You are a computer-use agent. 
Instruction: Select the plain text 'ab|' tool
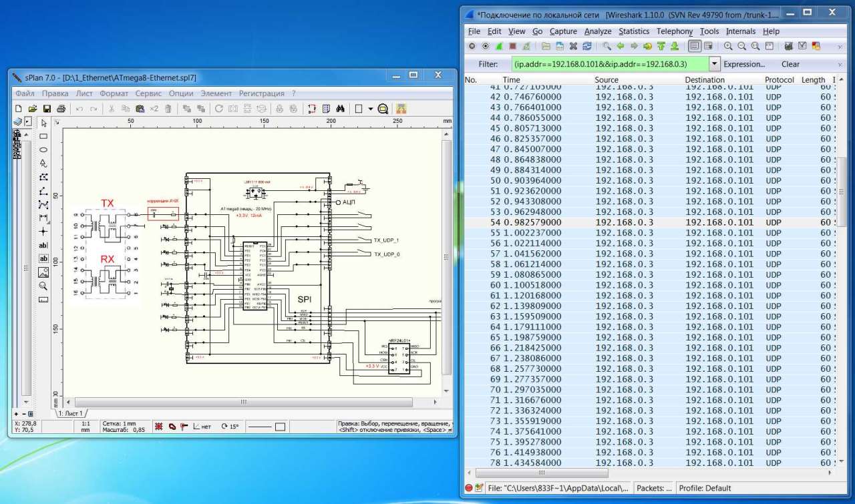[x=43, y=245]
